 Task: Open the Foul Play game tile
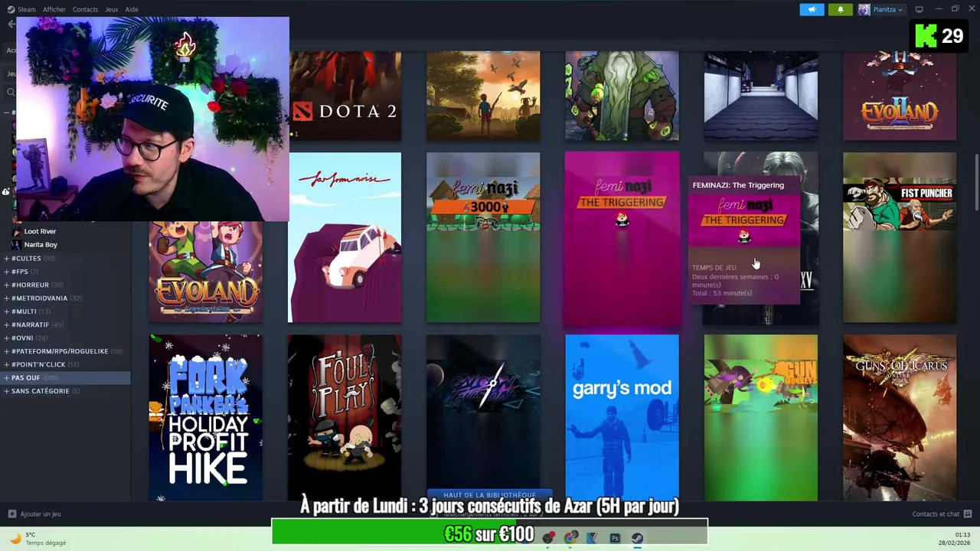coord(345,417)
